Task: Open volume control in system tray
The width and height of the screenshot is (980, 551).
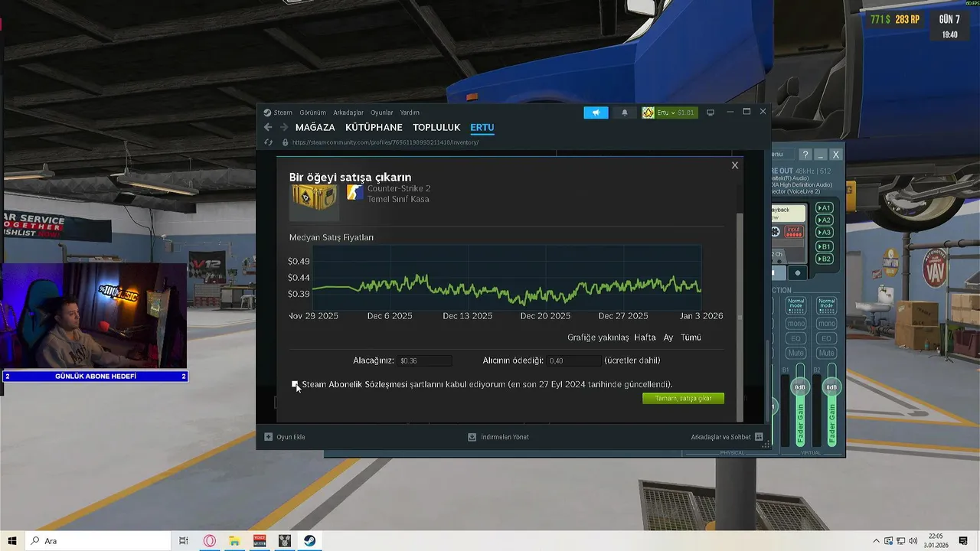Action: click(x=913, y=541)
